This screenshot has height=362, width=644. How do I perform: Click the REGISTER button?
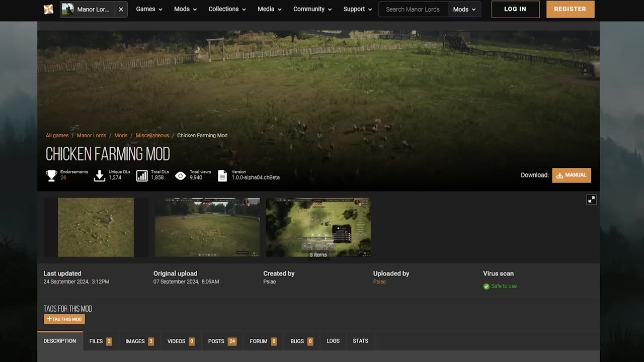pyautogui.click(x=570, y=9)
